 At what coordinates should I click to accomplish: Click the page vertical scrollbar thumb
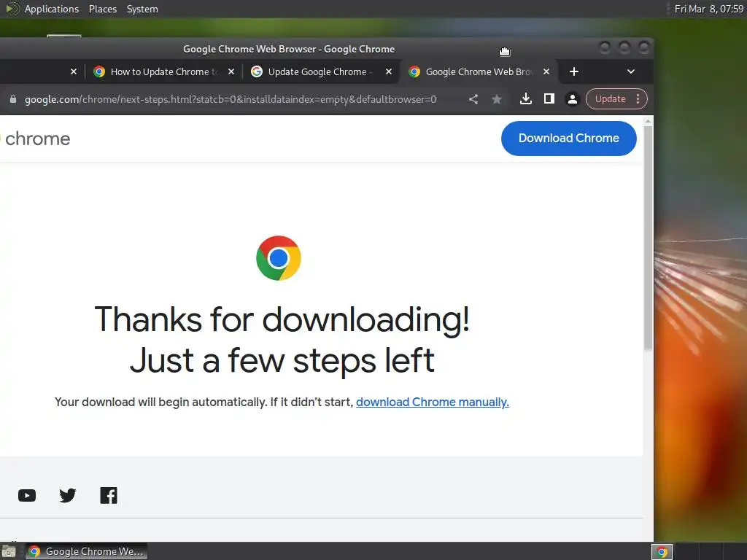point(648,238)
